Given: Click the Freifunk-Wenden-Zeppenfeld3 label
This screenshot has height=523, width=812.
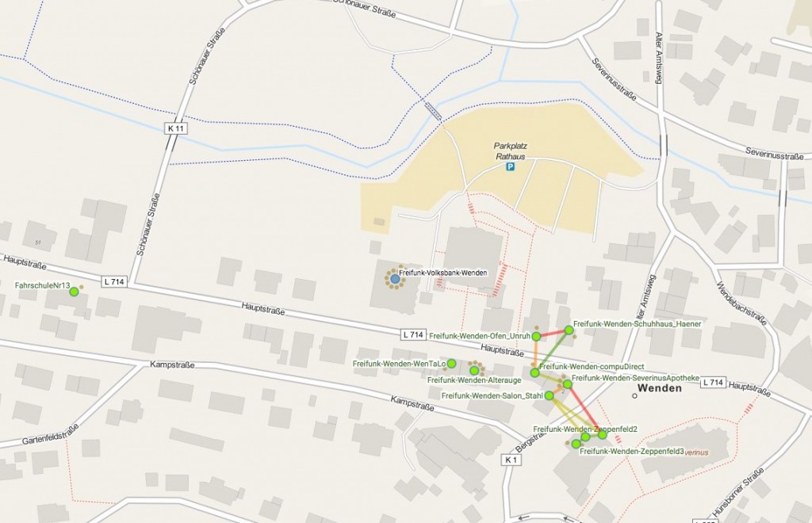Looking at the screenshot, I should 632,452.
